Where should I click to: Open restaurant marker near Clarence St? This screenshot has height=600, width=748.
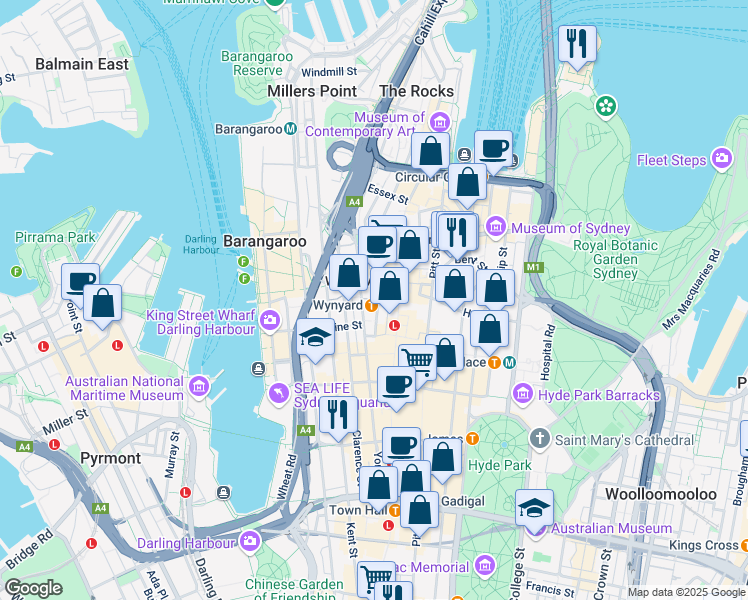(338, 415)
